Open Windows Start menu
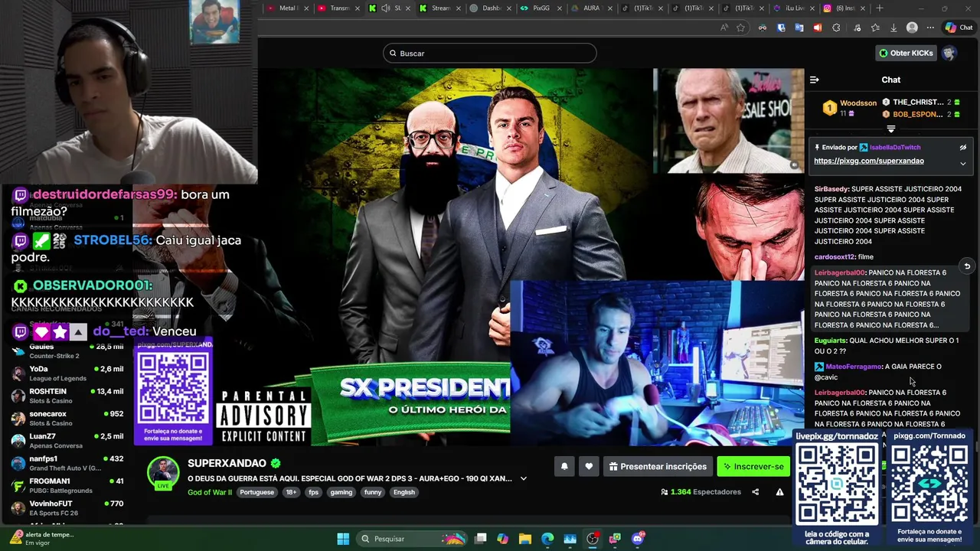This screenshot has width=980, height=551. [343, 539]
